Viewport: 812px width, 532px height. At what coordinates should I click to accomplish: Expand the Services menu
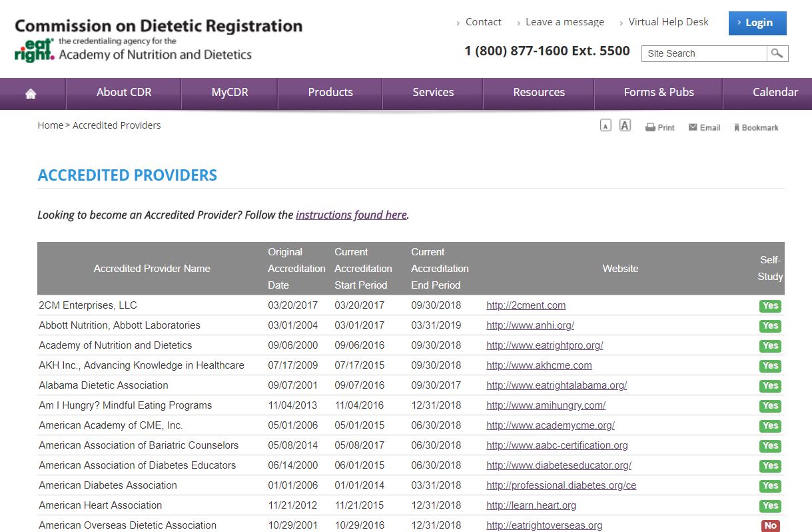click(433, 93)
